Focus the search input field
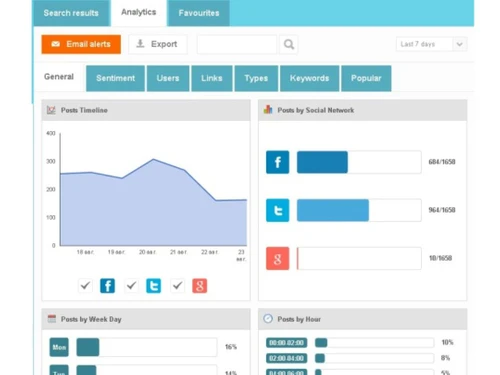The width and height of the screenshot is (500, 375). tap(237, 44)
